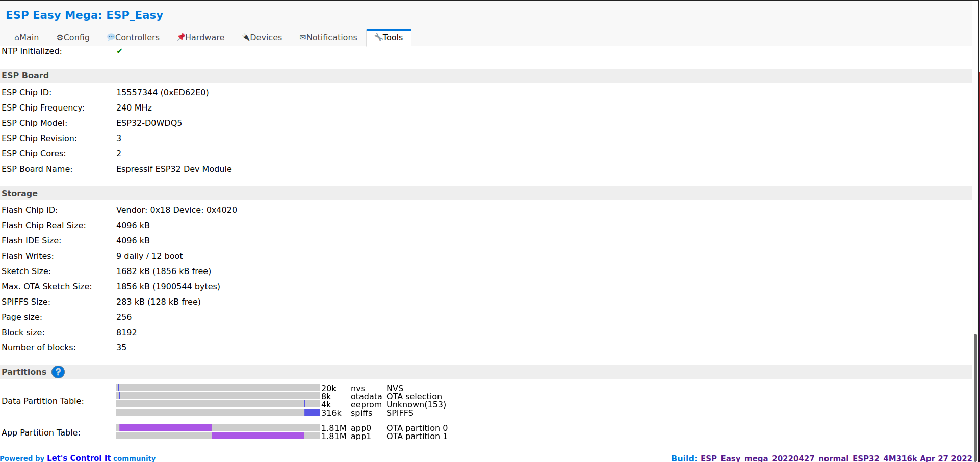Click the Main tab house icon
The width and height of the screenshot is (980, 462).
coord(17,38)
